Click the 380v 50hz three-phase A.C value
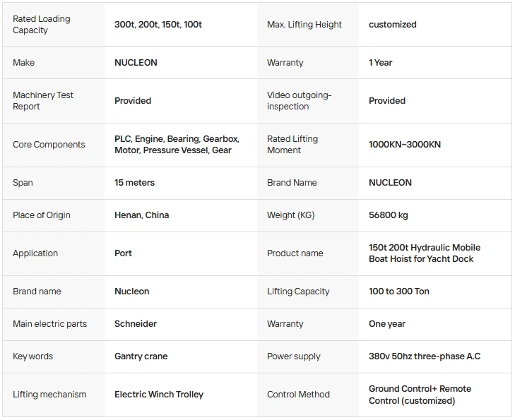 425,356
